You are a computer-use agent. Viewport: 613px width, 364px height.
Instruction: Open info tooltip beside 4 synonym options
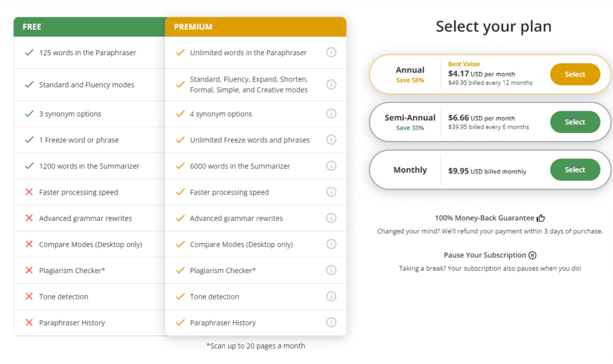(331, 114)
